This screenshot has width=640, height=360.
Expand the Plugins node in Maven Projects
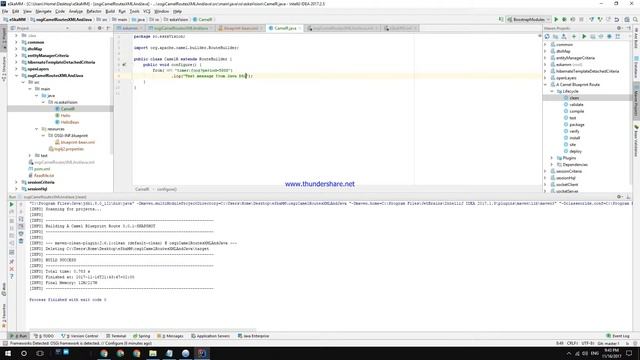coord(552,158)
